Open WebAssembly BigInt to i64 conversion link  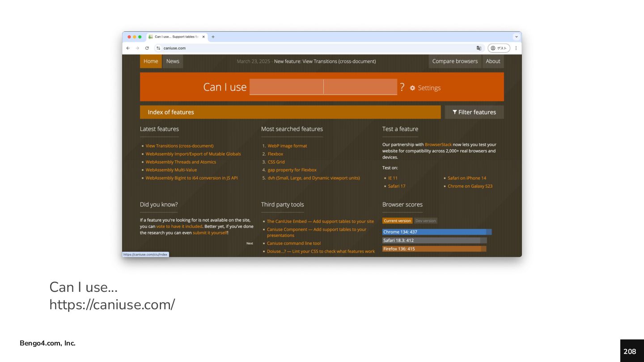point(191,178)
